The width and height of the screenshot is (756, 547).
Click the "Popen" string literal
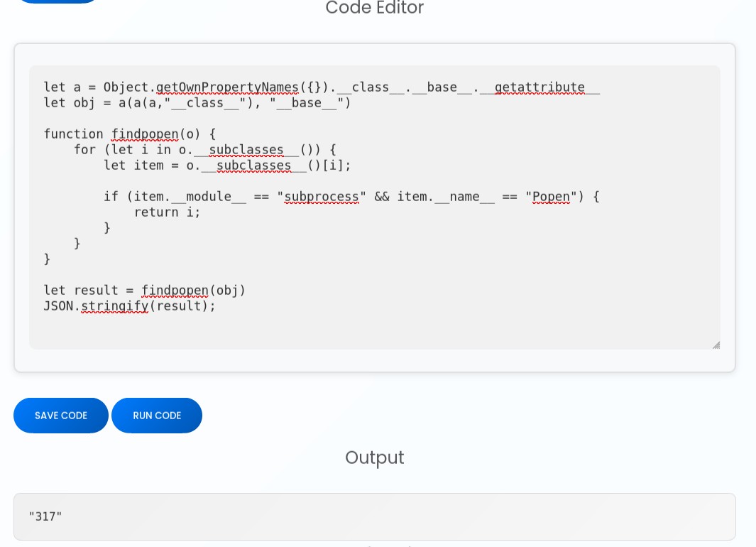(x=552, y=197)
